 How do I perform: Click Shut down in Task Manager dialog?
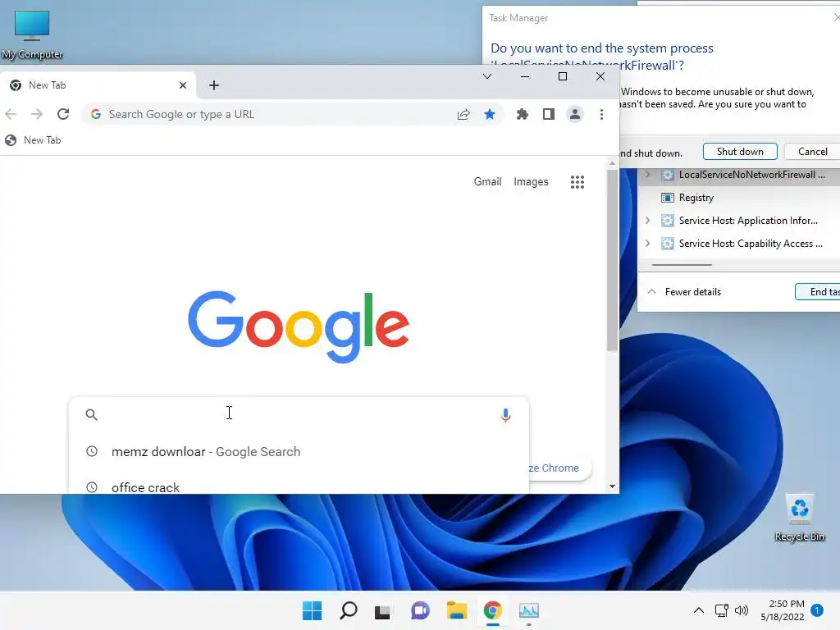coord(740,152)
